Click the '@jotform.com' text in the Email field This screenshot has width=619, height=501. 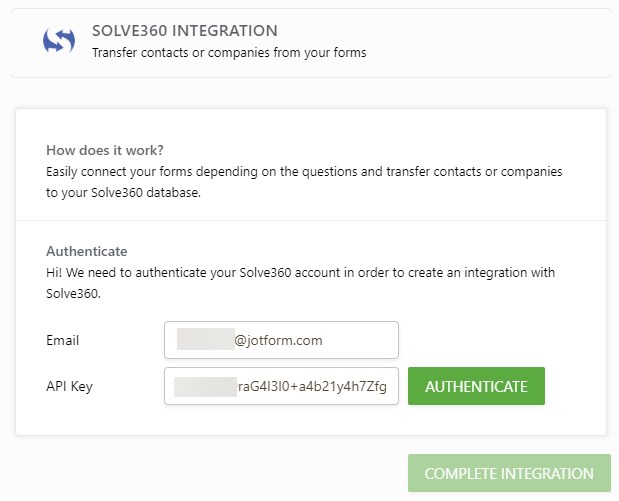278,340
